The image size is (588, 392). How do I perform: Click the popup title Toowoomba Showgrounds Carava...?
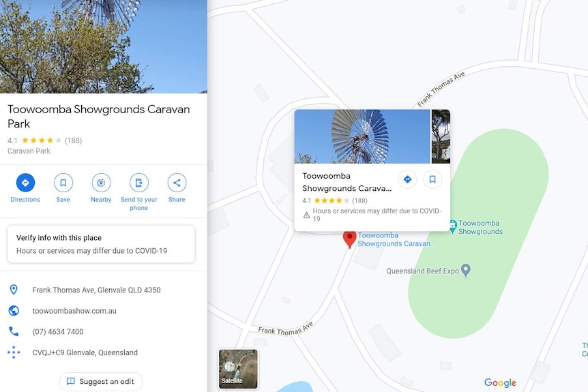(x=347, y=182)
